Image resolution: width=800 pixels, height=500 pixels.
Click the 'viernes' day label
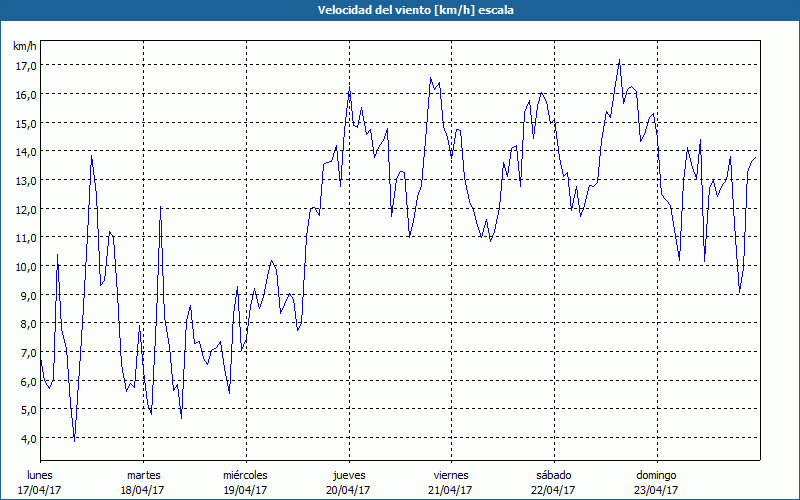(x=451, y=474)
